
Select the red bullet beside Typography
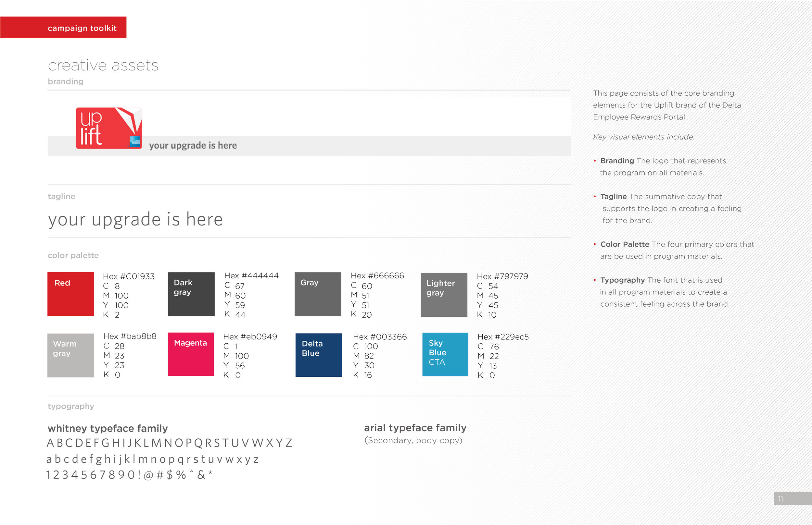(595, 280)
